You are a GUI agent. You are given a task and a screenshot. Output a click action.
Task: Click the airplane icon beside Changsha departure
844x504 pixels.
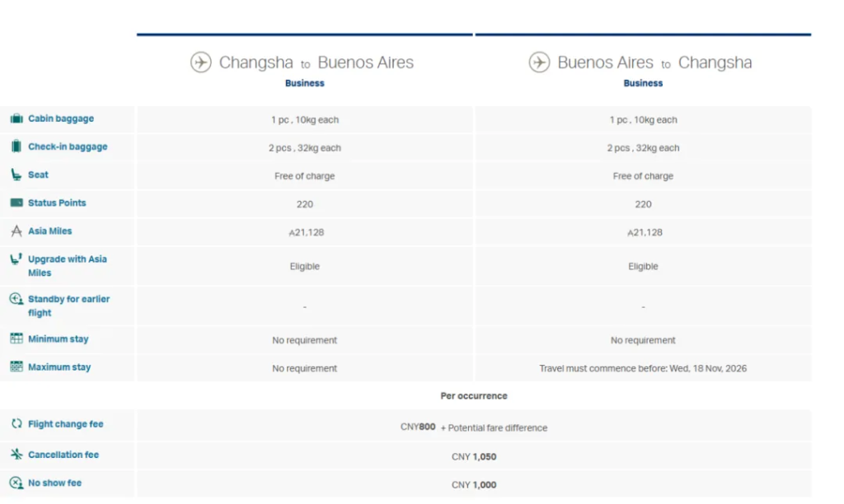tap(201, 63)
